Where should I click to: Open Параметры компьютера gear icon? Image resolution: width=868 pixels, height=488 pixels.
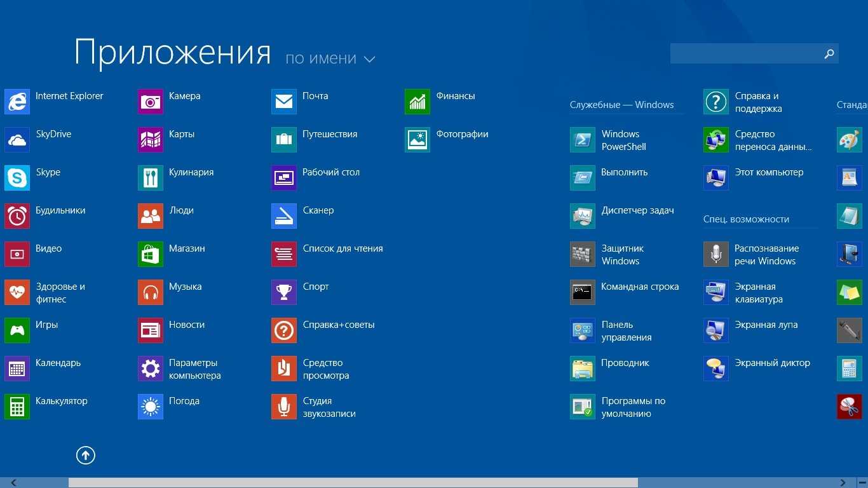click(151, 369)
